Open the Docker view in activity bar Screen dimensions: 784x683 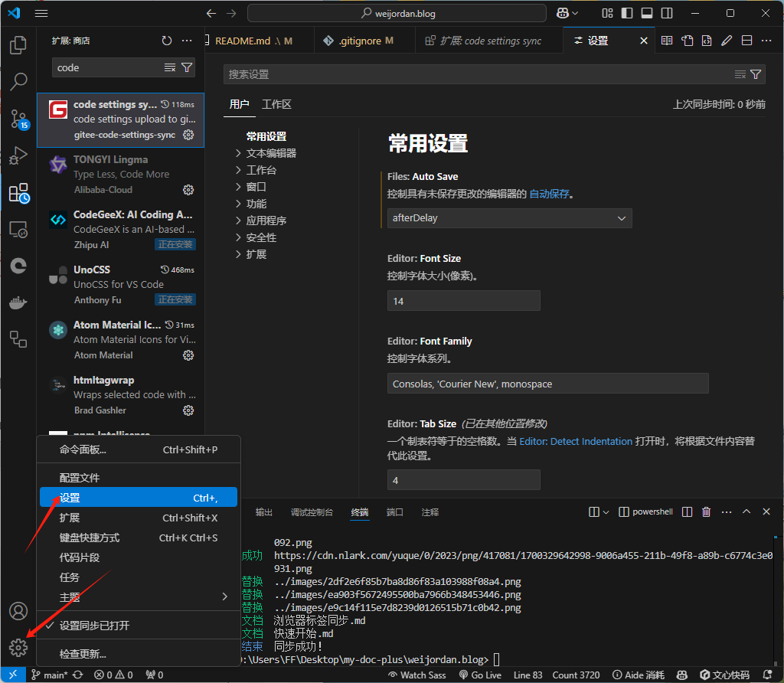coord(18,303)
